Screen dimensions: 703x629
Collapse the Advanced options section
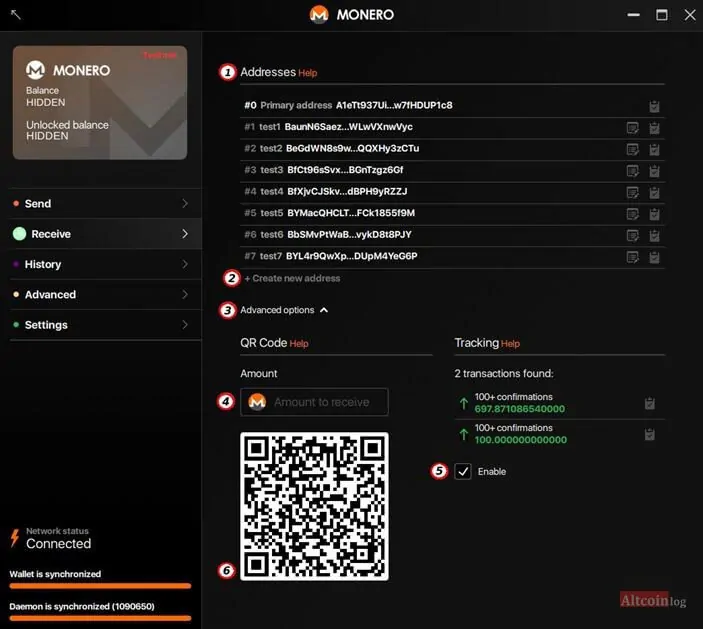[324, 310]
